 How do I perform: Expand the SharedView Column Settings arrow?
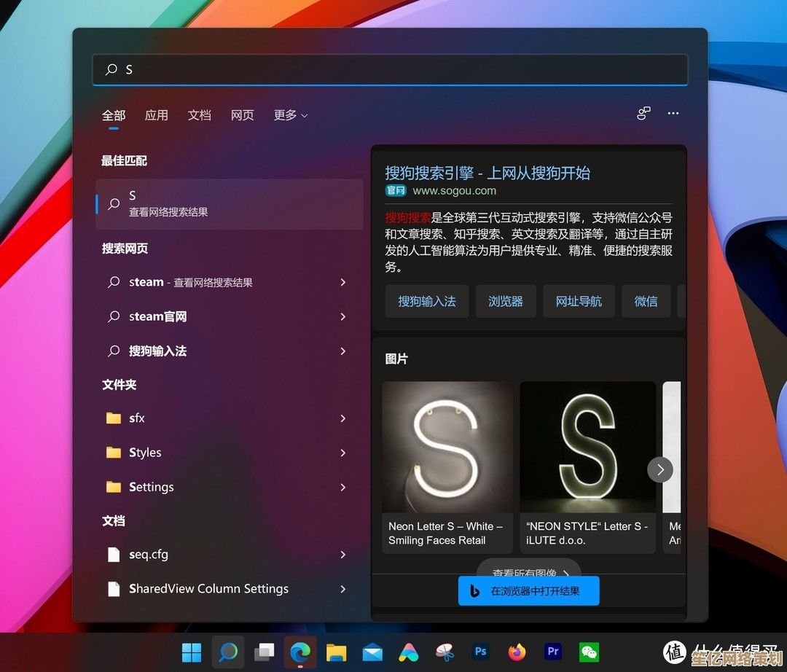coord(343,589)
